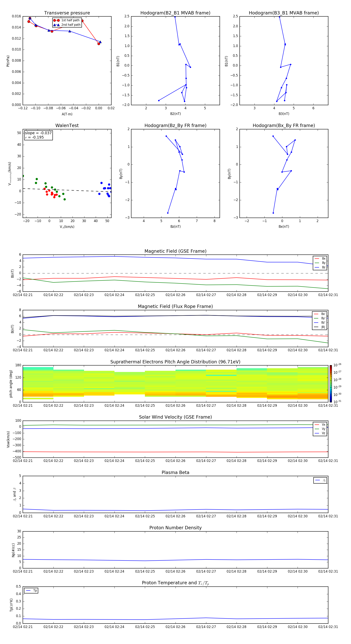
Task: Click the pitch angle colorbar scale
Action: tap(331, 384)
